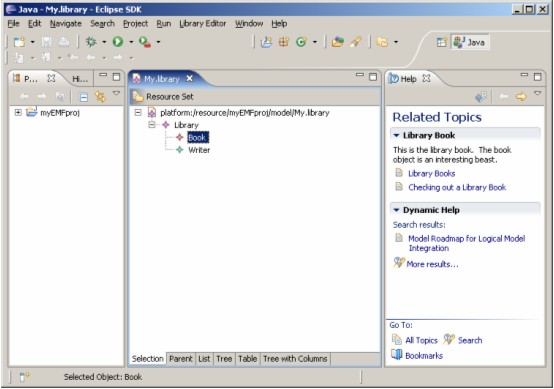Open the Project menu
This screenshot has width=554, height=389.
(x=135, y=24)
